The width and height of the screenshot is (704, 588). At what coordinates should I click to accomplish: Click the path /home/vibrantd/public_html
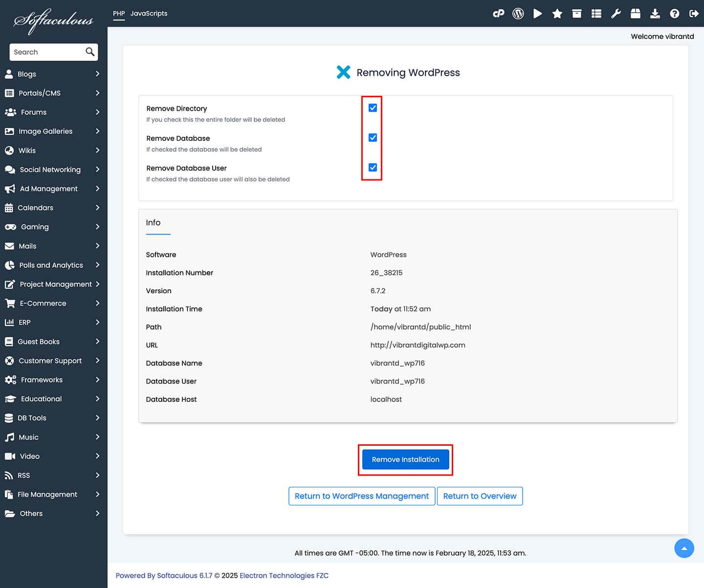click(420, 327)
